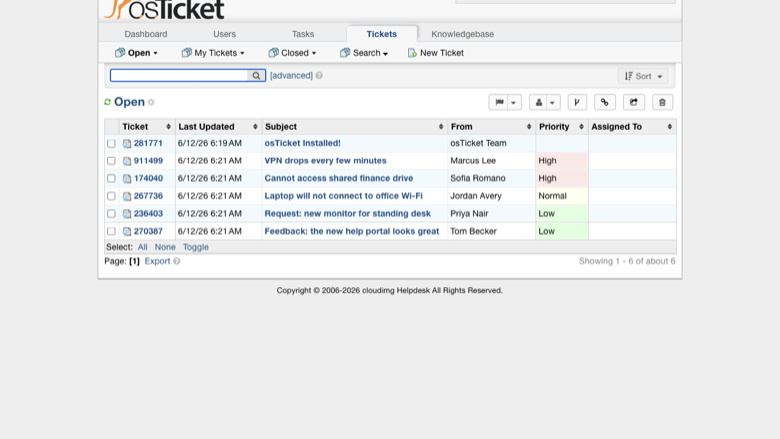Click ticket icon beside 174040
The width and height of the screenshot is (780, 439).
point(127,178)
